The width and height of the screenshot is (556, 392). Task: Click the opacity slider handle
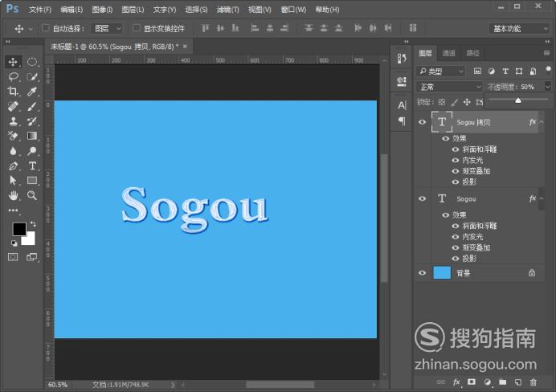tap(518, 100)
